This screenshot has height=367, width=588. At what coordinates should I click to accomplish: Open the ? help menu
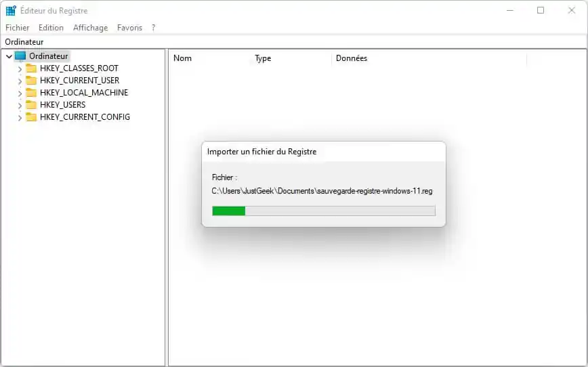153,28
